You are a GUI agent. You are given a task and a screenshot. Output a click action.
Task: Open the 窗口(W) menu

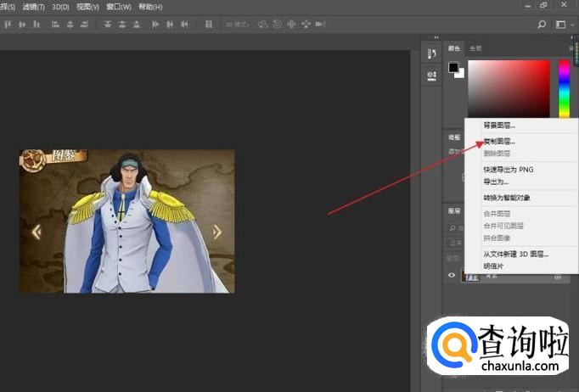(x=120, y=6)
